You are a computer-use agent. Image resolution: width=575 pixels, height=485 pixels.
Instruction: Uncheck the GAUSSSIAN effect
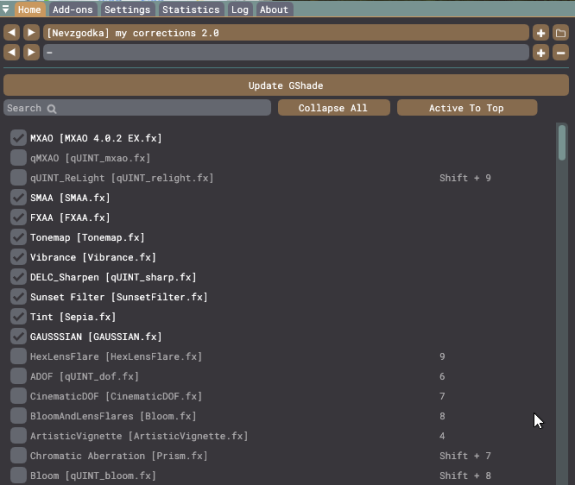pyautogui.click(x=18, y=337)
